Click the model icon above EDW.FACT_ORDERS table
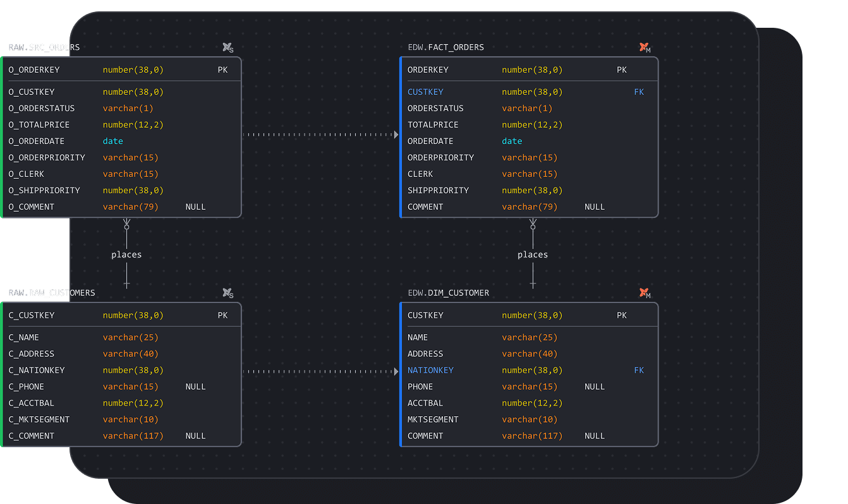This screenshot has width=848, height=504. click(644, 47)
